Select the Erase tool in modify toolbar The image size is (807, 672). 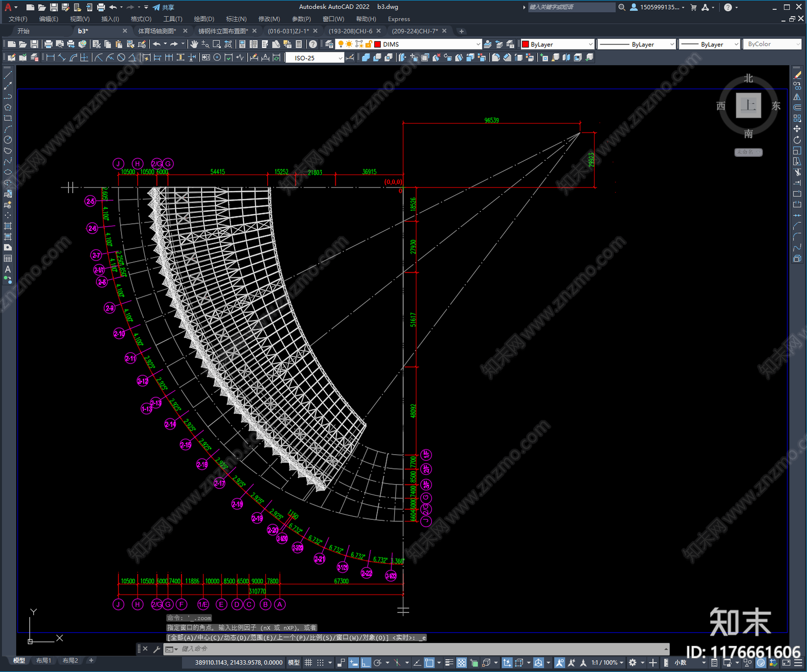coord(797,75)
